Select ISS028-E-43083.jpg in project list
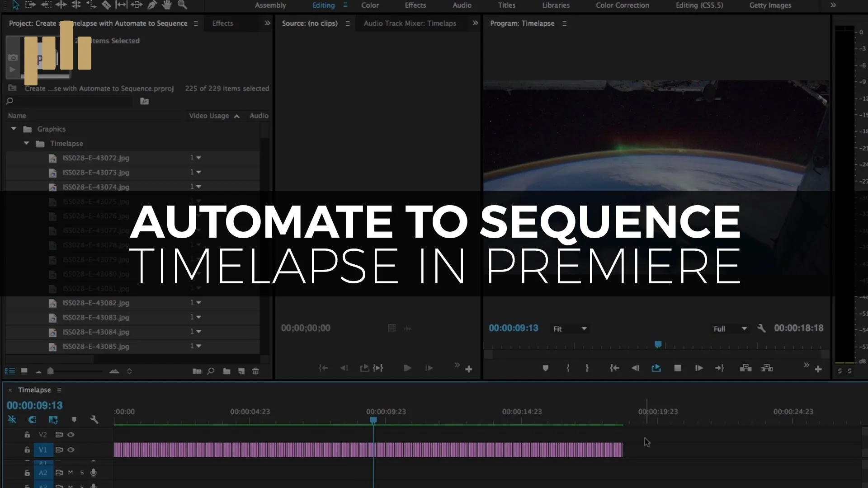The width and height of the screenshot is (868, 488). pos(96,318)
